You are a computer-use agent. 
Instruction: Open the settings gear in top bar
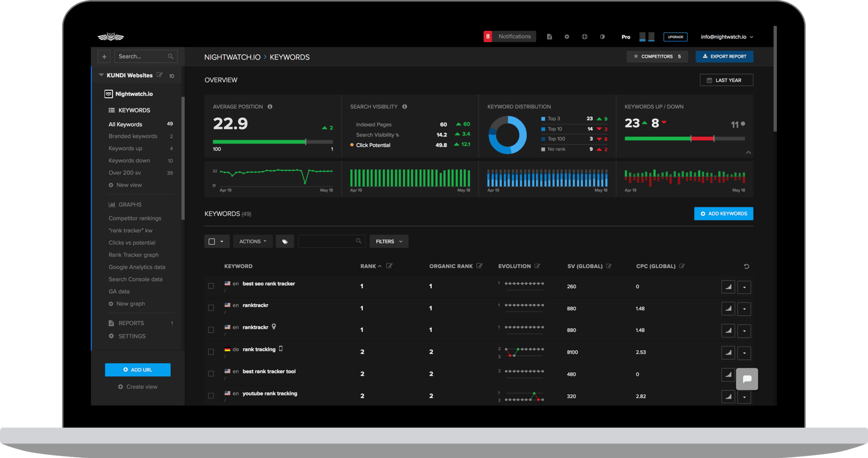pos(567,37)
